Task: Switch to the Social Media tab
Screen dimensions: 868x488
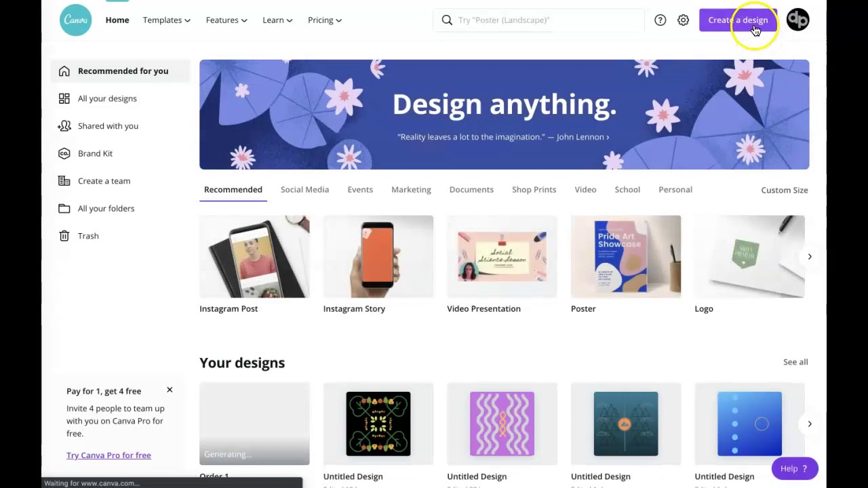Action: tap(304, 190)
